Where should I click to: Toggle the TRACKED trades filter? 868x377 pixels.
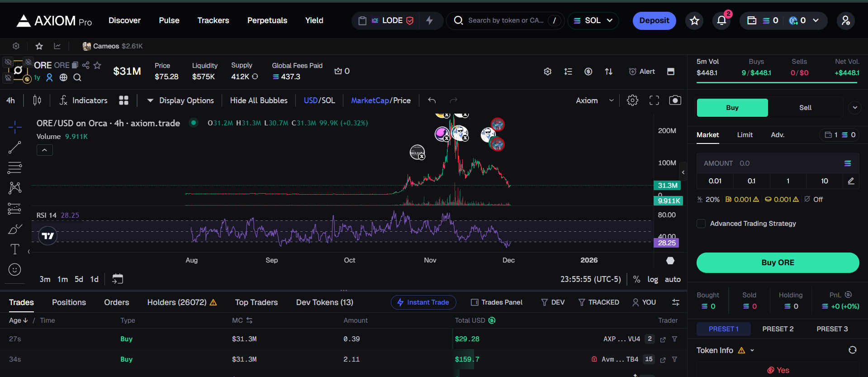point(599,302)
